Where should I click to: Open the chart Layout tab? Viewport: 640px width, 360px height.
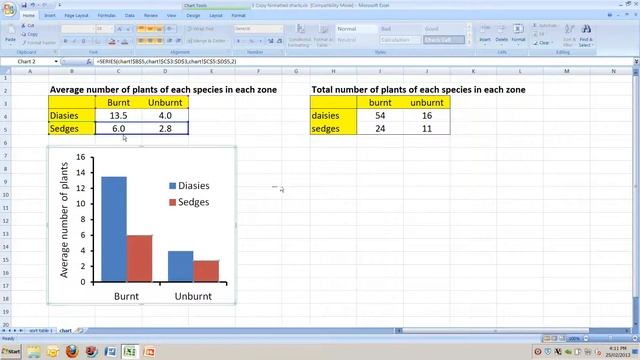[x=216, y=16]
